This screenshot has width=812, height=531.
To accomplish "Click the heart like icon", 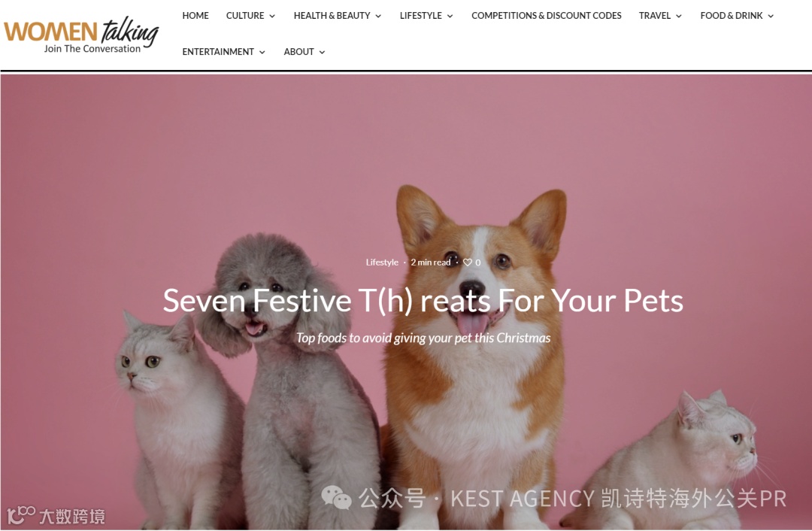I will pos(467,262).
